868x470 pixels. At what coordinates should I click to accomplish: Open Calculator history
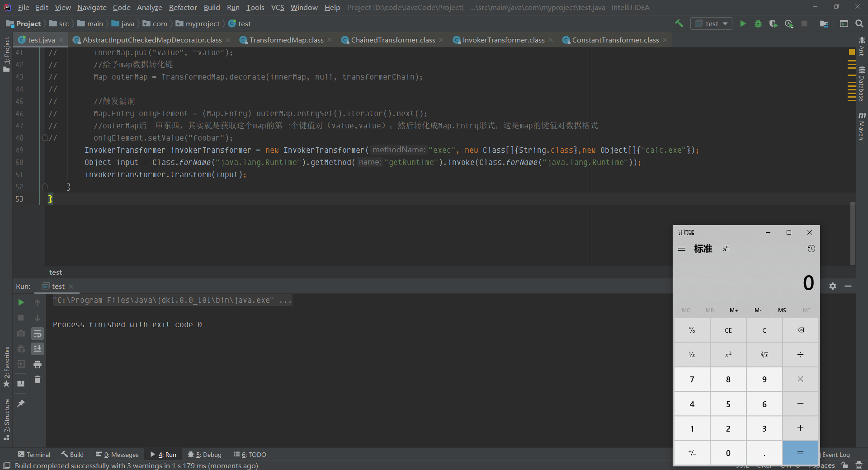click(x=811, y=249)
